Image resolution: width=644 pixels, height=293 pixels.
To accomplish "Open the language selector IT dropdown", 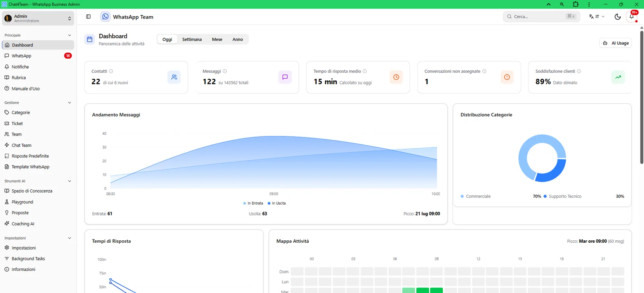I will coord(597,16).
